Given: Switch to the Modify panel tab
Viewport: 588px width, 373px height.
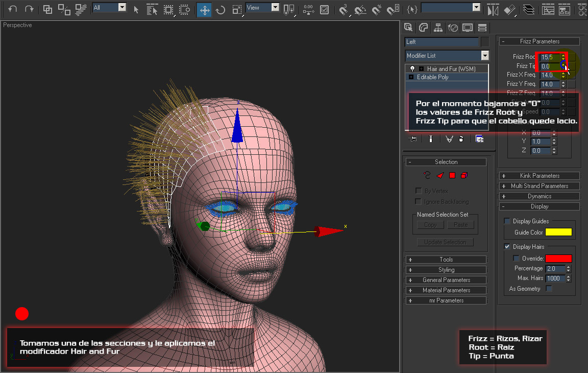Looking at the screenshot, I should [423, 28].
